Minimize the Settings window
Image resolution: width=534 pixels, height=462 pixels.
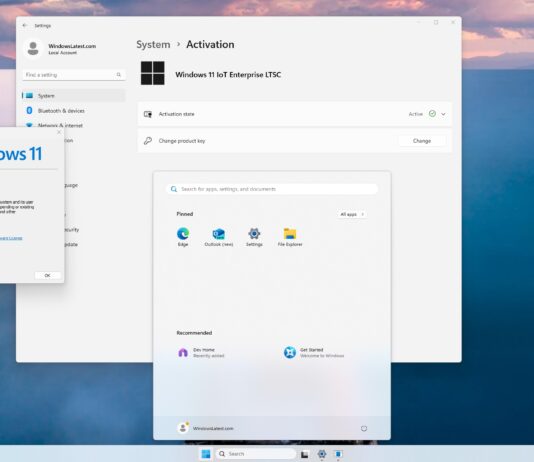point(419,22)
